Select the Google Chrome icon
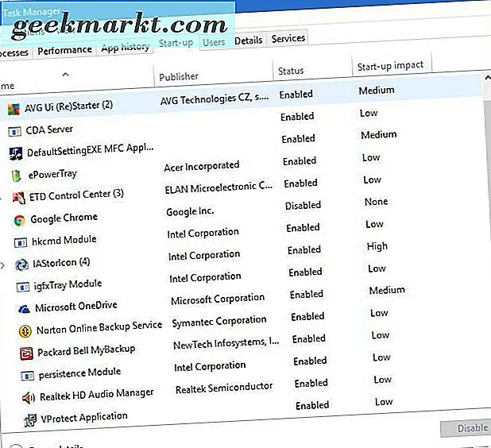 [x=19, y=219]
